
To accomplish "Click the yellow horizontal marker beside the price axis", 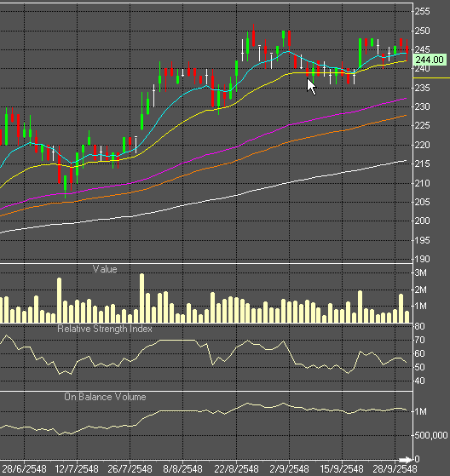I will (x=431, y=78).
